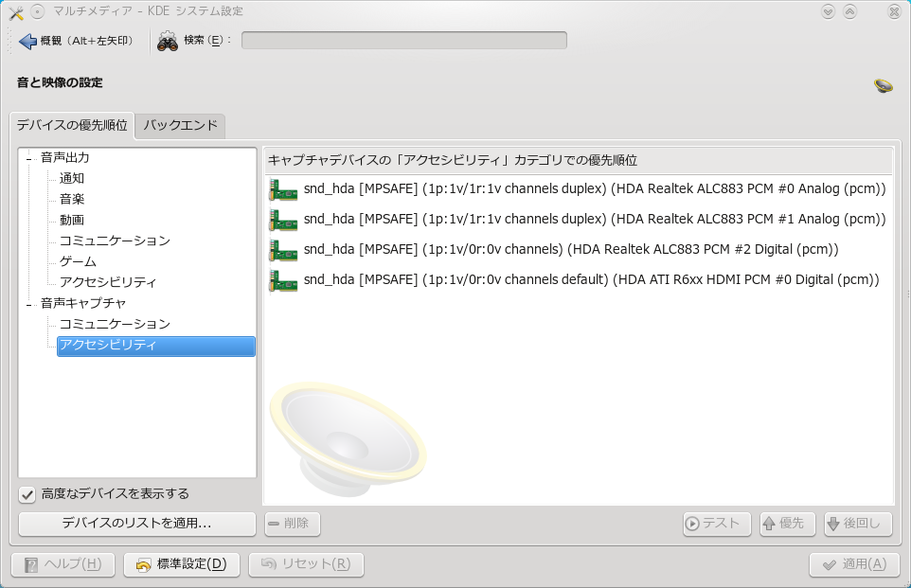Maximize the KDE system settings window
The height and width of the screenshot is (588, 911).
tap(849, 11)
